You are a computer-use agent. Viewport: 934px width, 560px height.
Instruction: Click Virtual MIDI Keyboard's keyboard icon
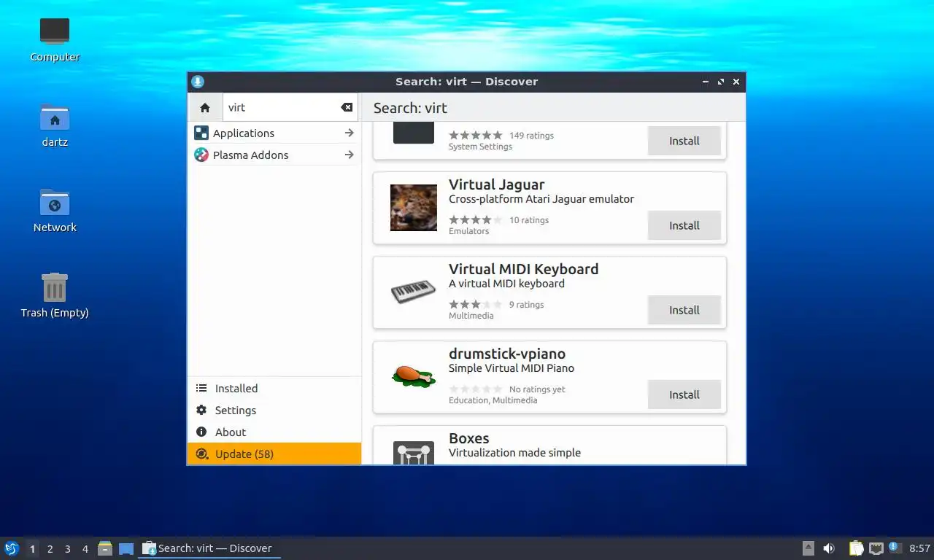(414, 292)
